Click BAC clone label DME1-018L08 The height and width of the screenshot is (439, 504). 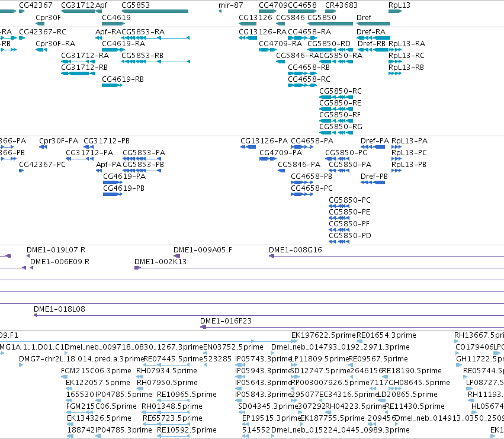(59, 309)
